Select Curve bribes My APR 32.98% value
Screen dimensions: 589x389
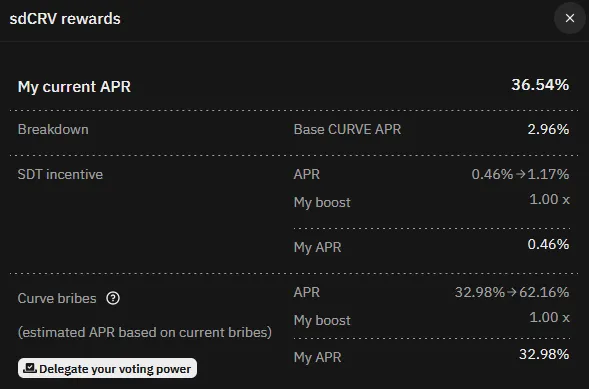click(544, 354)
